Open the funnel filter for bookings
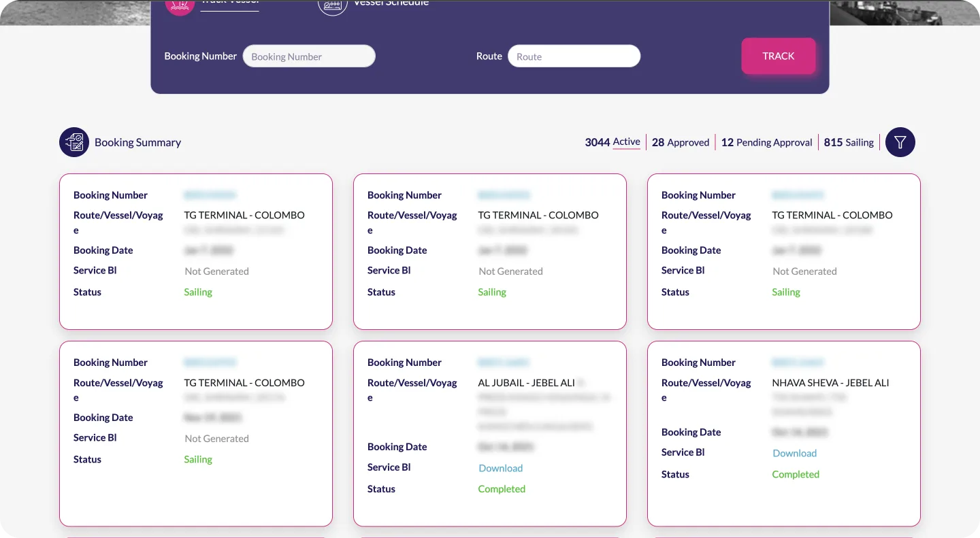 (900, 142)
